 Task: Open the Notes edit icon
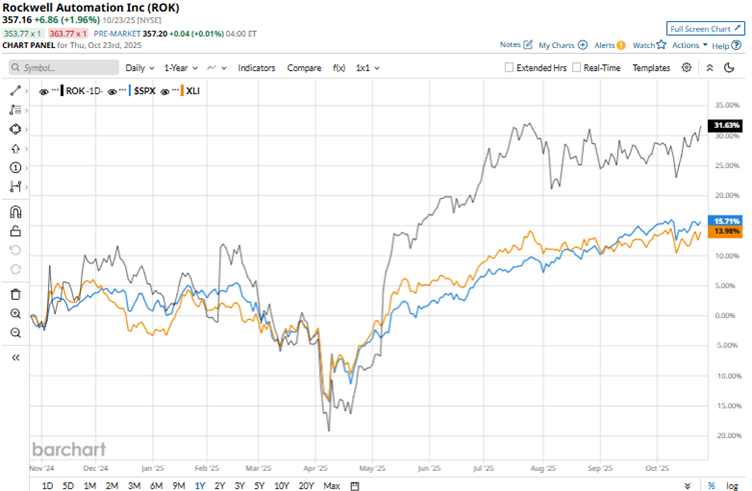528,45
